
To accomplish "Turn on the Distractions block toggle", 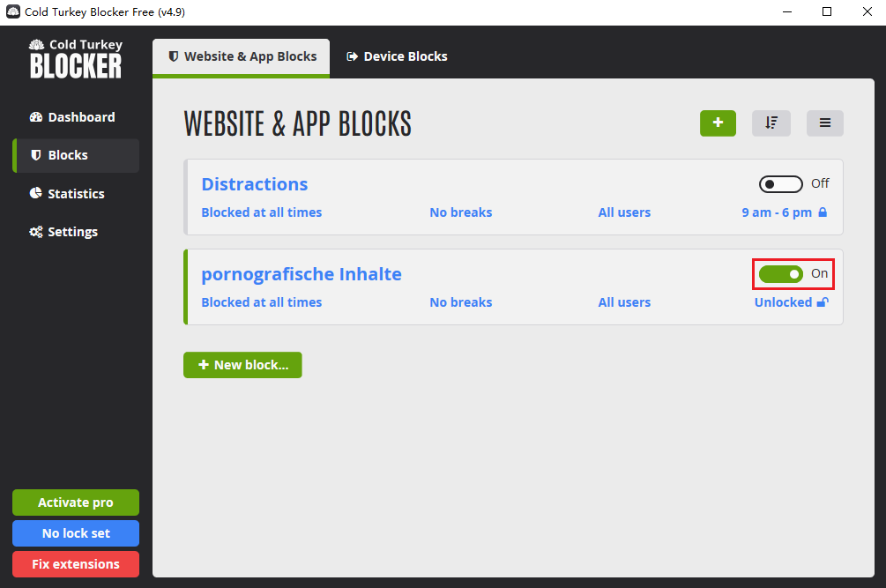I will coord(780,184).
